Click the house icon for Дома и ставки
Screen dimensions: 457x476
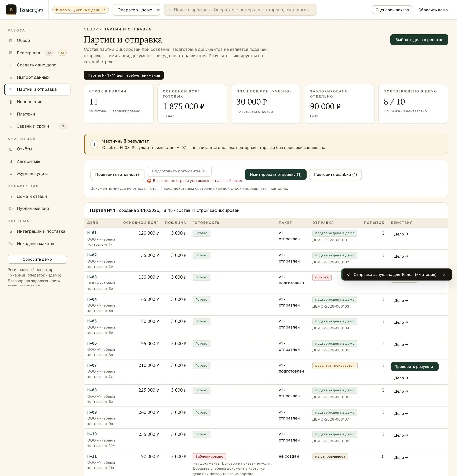pyautogui.click(x=11, y=197)
